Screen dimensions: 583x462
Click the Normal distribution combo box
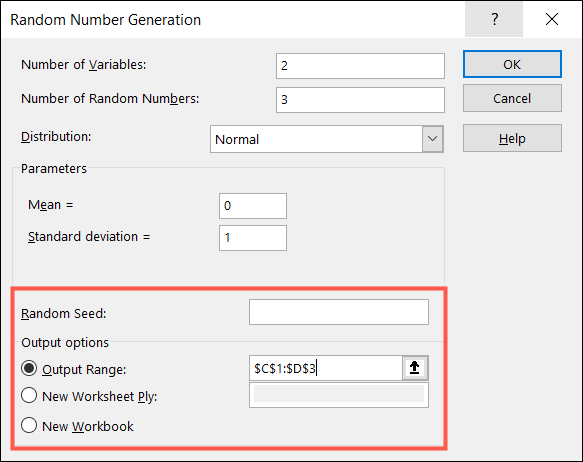click(x=327, y=139)
